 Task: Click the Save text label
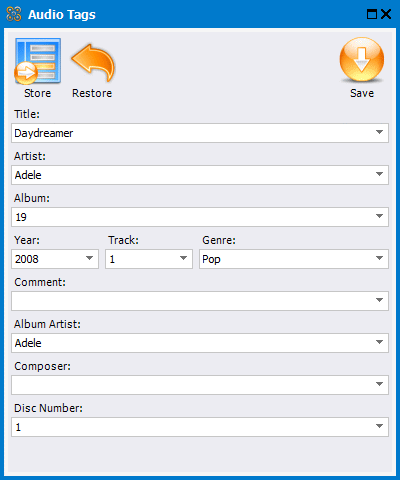(x=362, y=93)
